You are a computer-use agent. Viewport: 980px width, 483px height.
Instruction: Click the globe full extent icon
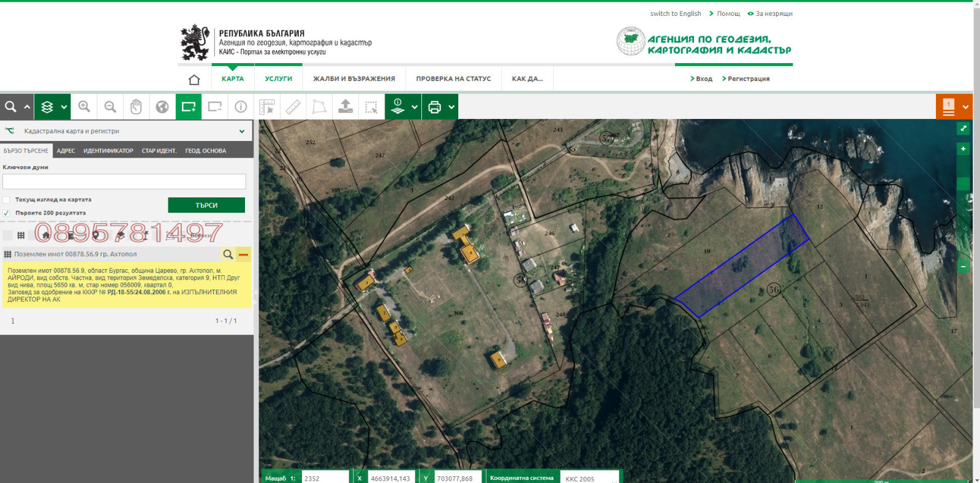coord(162,107)
